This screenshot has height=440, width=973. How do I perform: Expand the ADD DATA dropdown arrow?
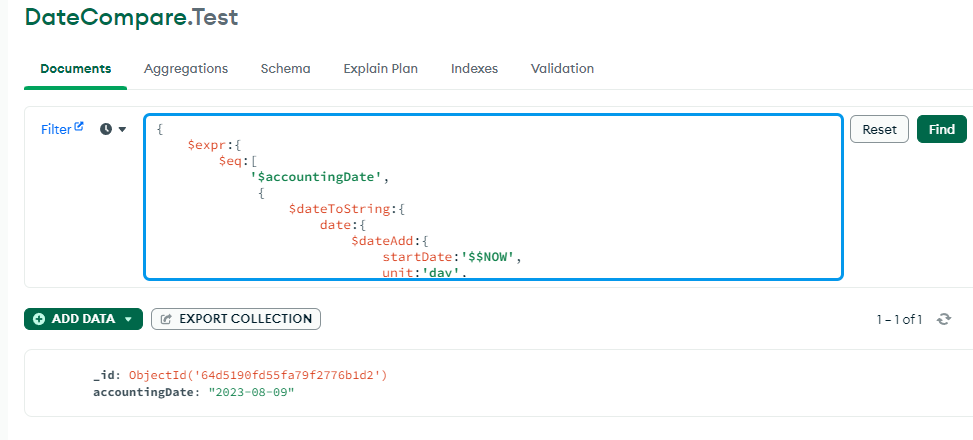128,319
